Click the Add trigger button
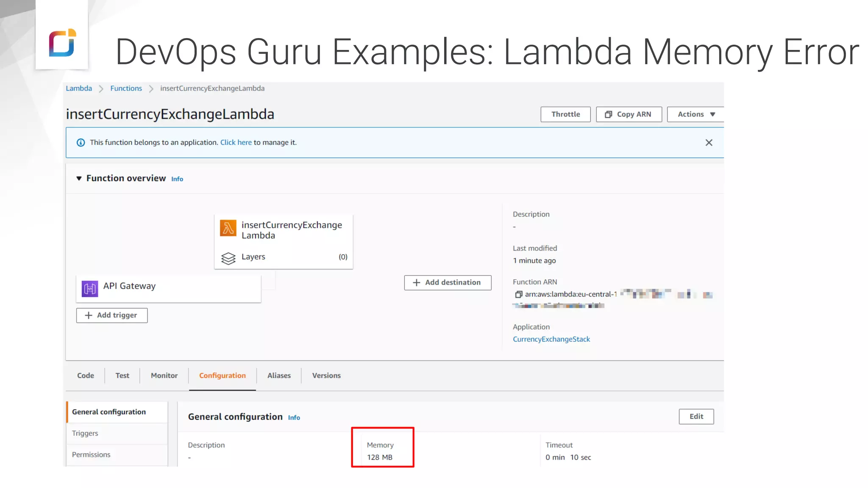868x488 pixels. click(112, 316)
